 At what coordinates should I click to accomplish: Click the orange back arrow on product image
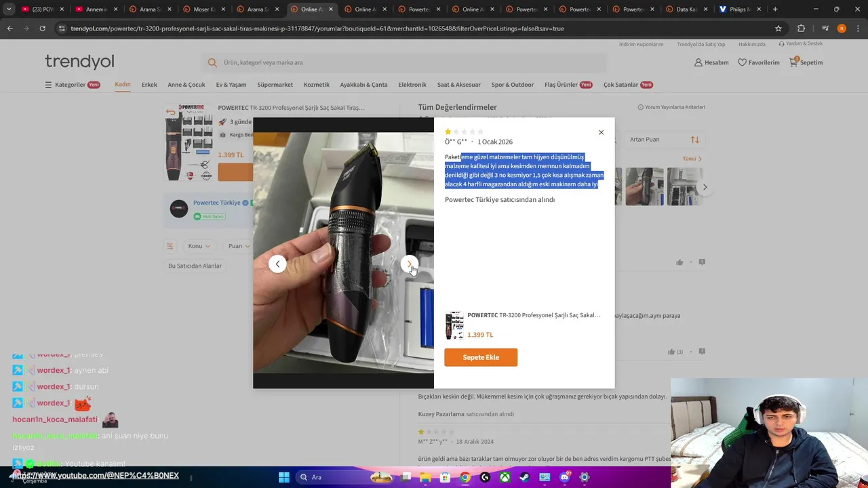click(x=170, y=112)
